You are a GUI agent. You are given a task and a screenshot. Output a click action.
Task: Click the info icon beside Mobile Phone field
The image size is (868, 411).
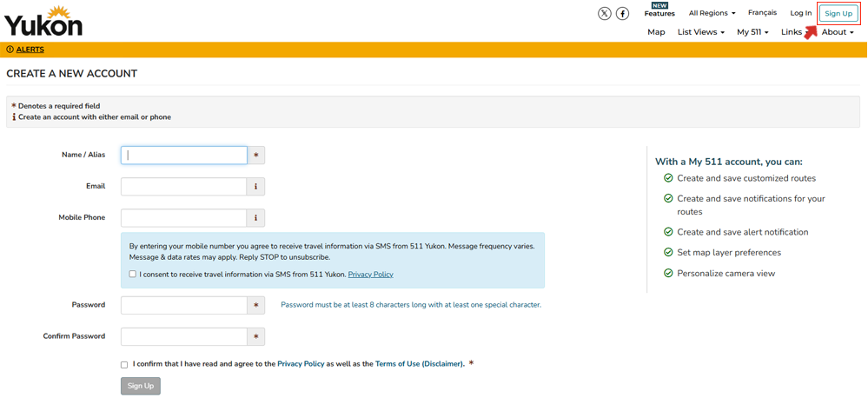coord(255,218)
